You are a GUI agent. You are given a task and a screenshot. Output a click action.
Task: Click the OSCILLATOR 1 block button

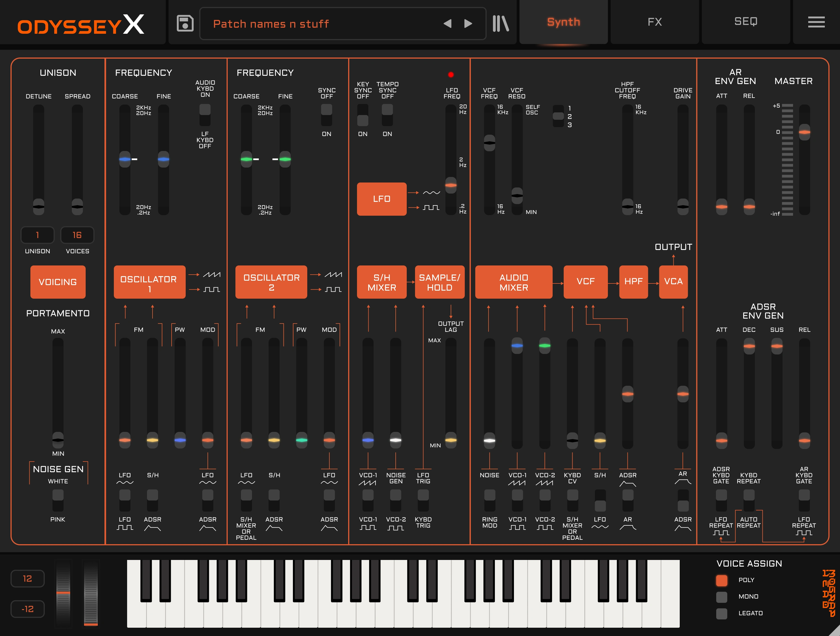click(x=149, y=282)
